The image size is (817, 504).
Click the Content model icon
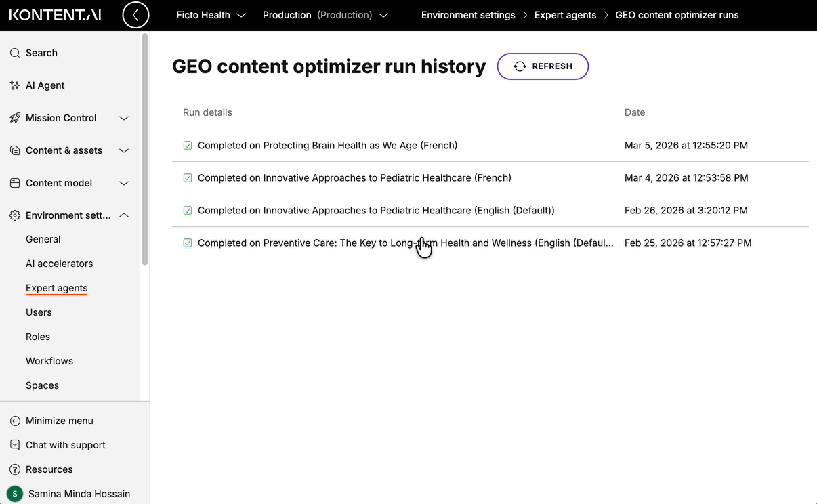tap(15, 183)
